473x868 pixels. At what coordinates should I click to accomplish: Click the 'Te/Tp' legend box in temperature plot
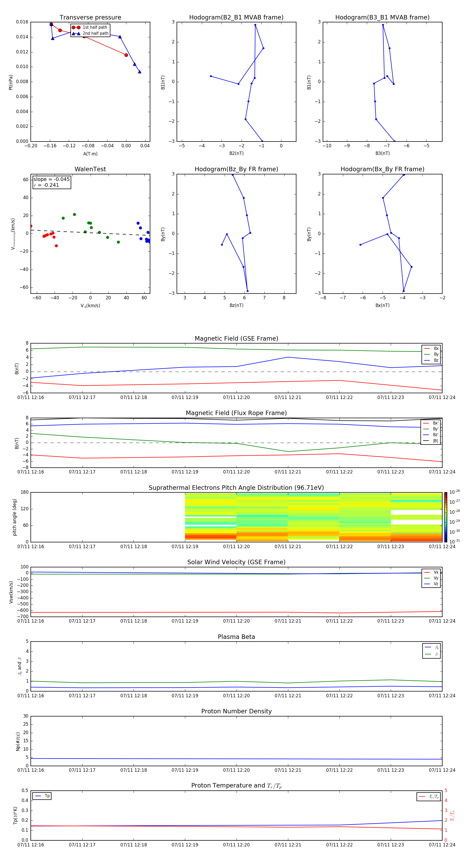(x=429, y=796)
